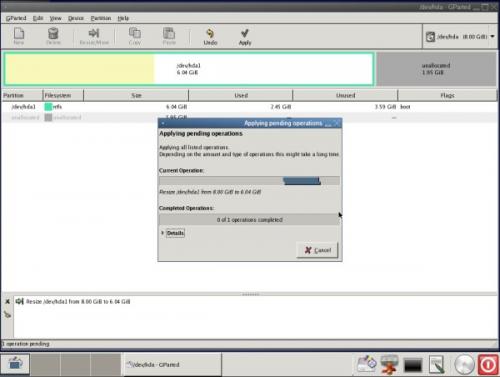Image resolution: width=500 pixels, height=377 pixels.
Task: Click the Size column header
Action: click(x=136, y=95)
